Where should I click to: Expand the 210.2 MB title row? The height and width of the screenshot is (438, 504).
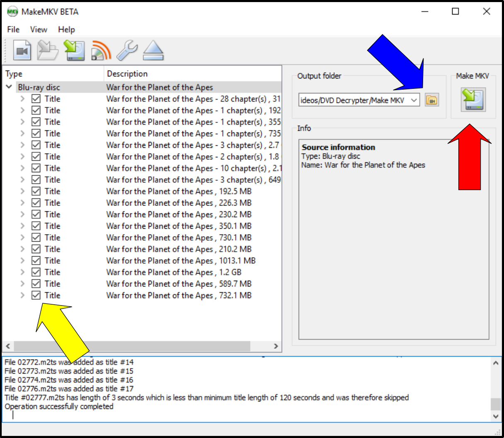(23, 249)
